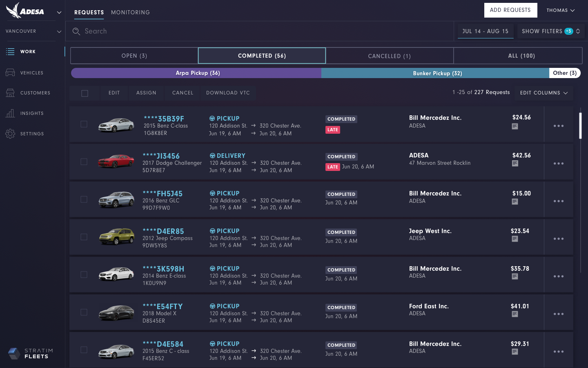Image resolution: width=588 pixels, height=368 pixels.
Task: Expand the ADESA account dropdown arrow
Action: [59, 13]
